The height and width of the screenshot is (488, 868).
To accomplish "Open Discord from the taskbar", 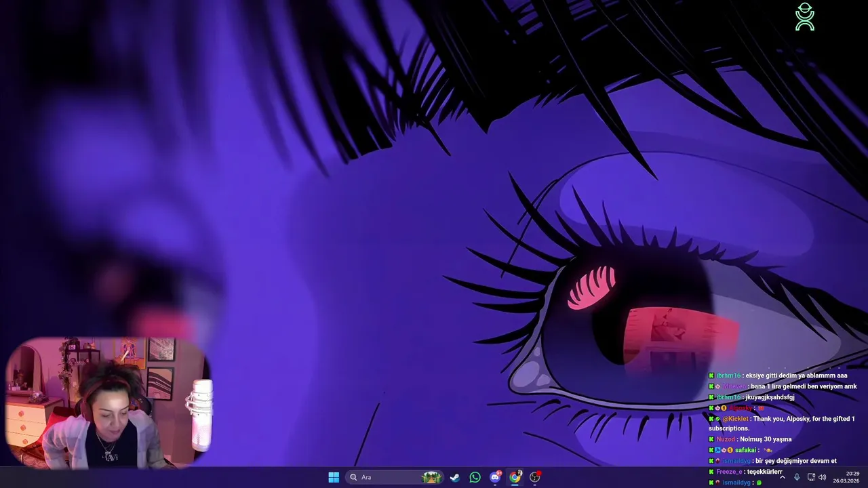I will pyautogui.click(x=495, y=477).
